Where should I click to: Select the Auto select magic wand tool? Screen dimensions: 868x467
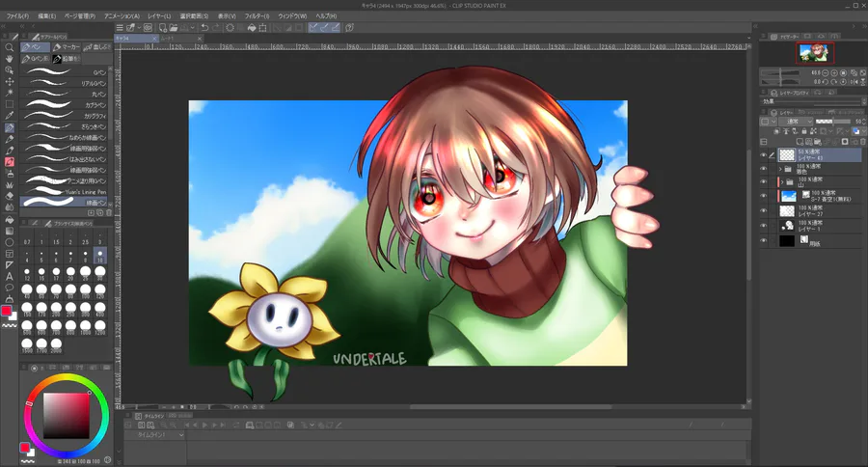(10, 93)
